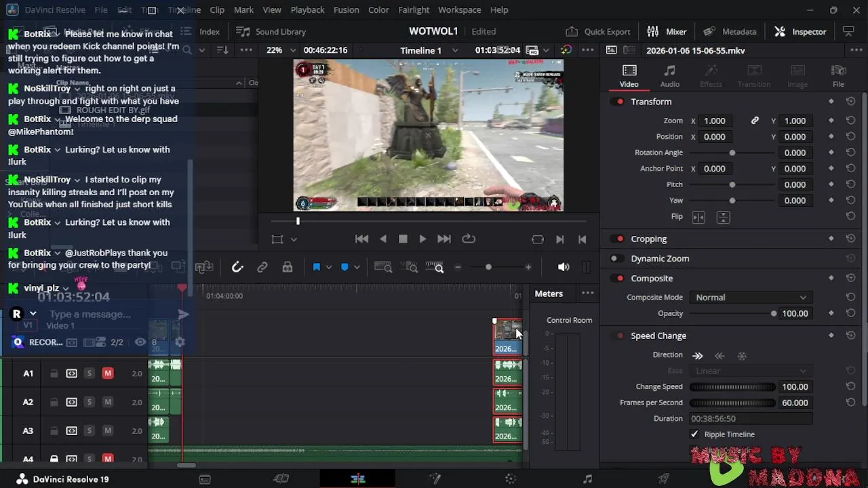Image resolution: width=868 pixels, height=488 pixels.
Task: Open the Cut page icon
Action: [x=281, y=479]
